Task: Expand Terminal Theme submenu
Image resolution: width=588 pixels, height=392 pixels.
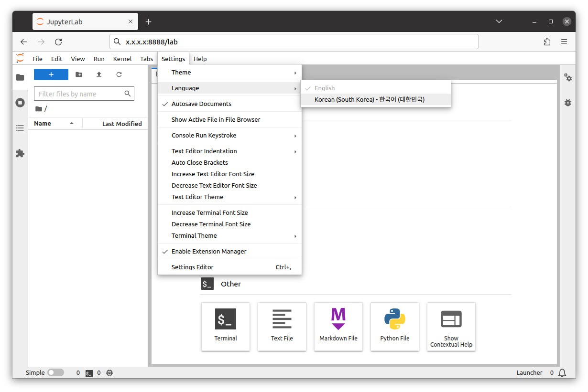Action: tap(229, 235)
